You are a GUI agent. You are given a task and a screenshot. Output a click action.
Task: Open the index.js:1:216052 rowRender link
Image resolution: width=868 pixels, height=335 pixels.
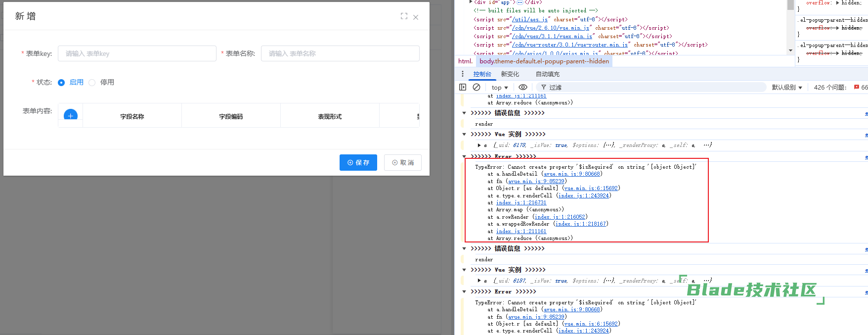pos(560,217)
